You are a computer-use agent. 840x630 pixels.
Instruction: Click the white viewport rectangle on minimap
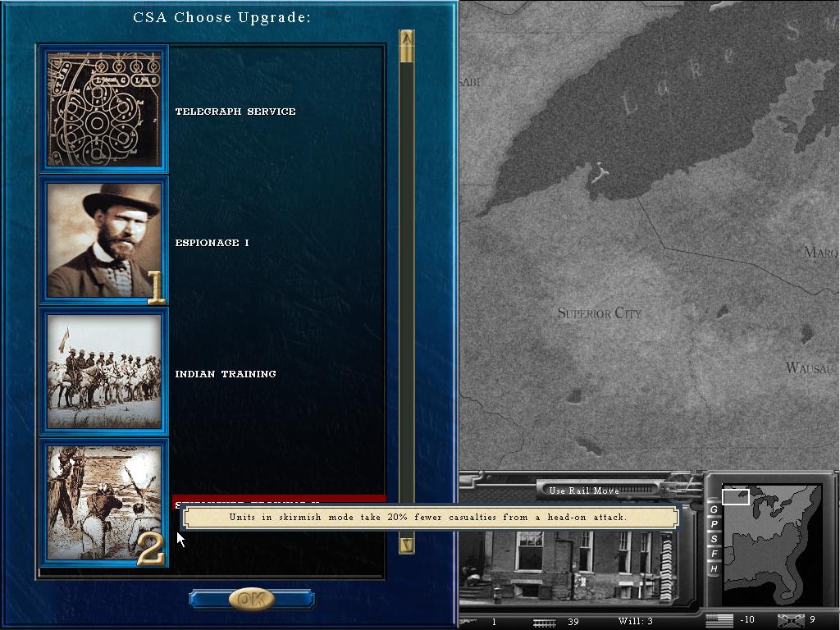[736, 496]
